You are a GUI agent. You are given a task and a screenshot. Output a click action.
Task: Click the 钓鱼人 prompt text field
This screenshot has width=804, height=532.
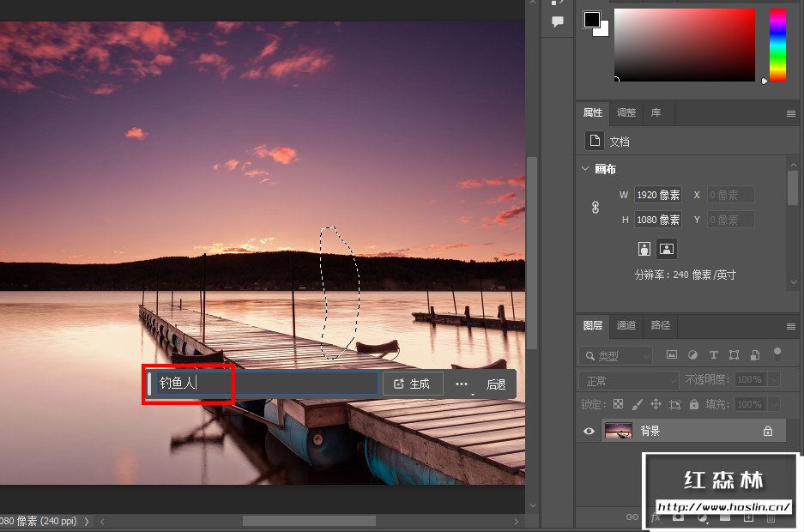click(267, 383)
